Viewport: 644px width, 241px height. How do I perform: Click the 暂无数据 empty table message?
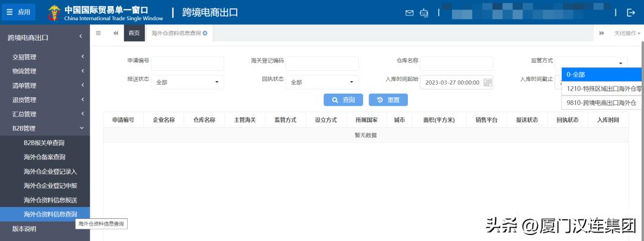click(366, 135)
